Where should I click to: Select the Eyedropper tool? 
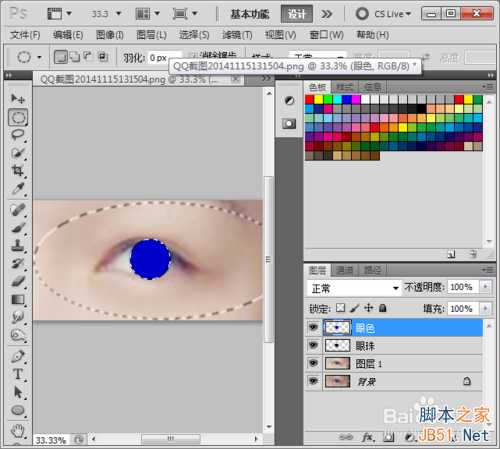(x=17, y=189)
